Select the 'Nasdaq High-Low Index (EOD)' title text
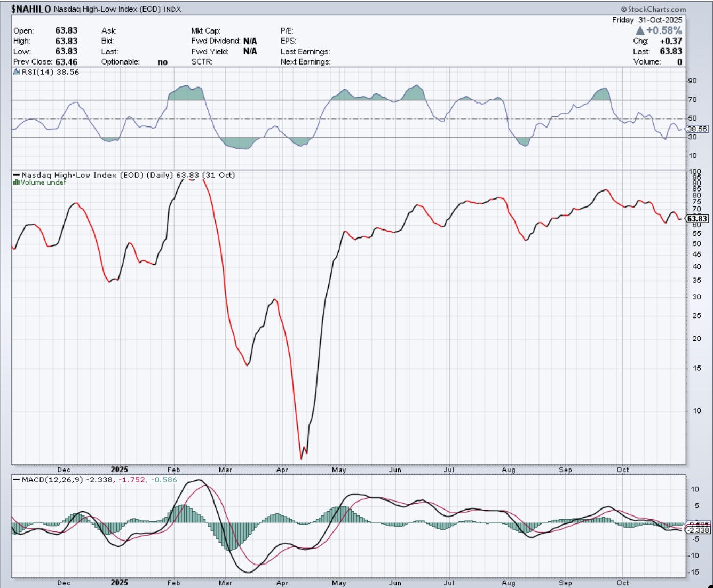This screenshot has height=588, width=713. 107,9
